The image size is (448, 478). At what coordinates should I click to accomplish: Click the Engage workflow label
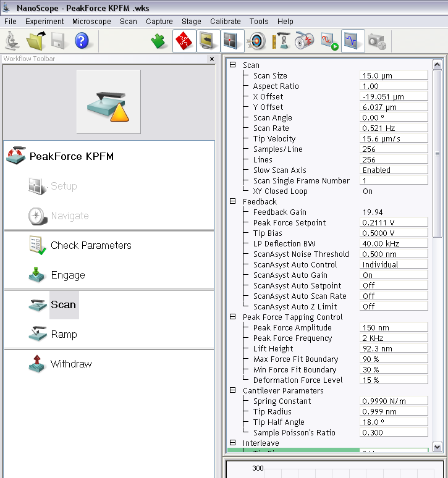pyautogui.click(x=68, y=275)
